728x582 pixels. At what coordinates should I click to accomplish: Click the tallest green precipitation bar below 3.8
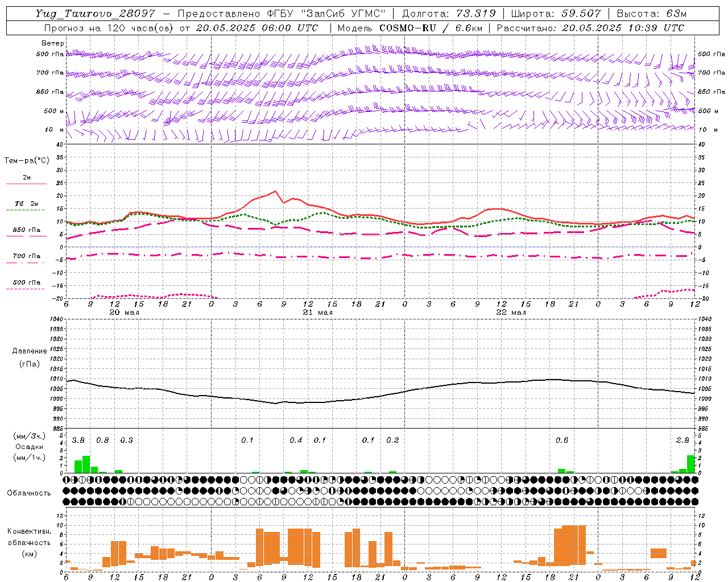(86, 464)
